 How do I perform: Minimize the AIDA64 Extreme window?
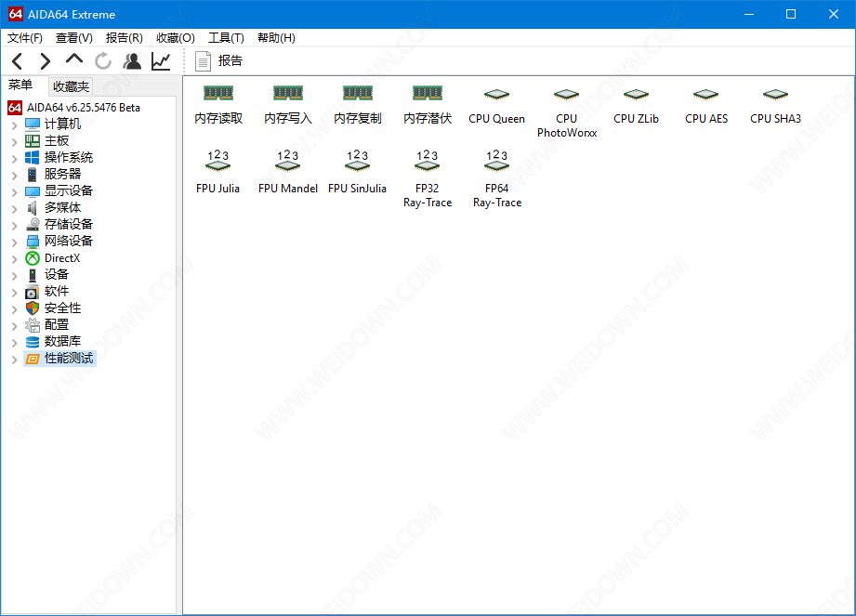click(x=749, y=14)
